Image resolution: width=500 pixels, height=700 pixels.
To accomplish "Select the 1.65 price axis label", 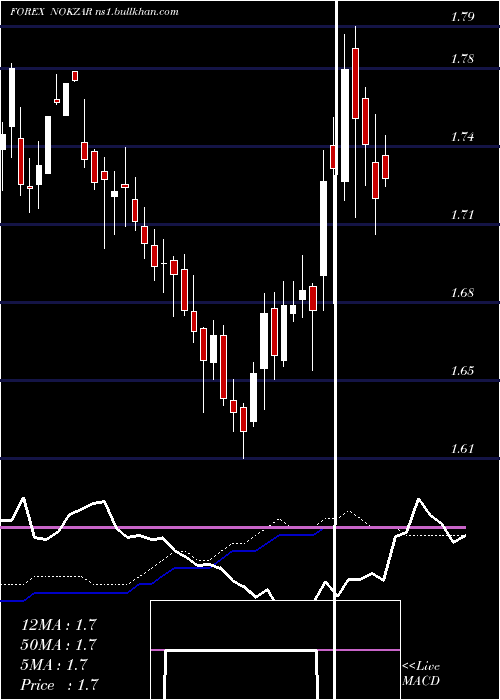I will coord(462,371).
